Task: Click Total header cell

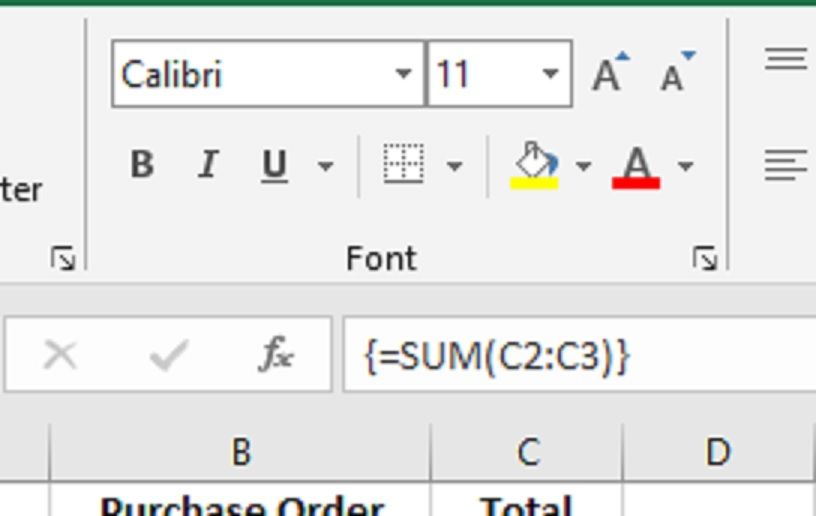Action: pos(527,500)
